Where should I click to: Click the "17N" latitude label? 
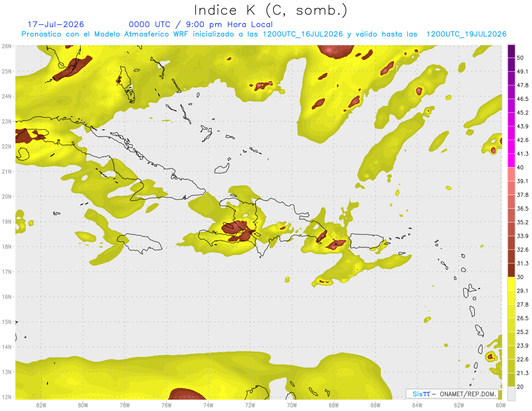[x=7, y=271]
